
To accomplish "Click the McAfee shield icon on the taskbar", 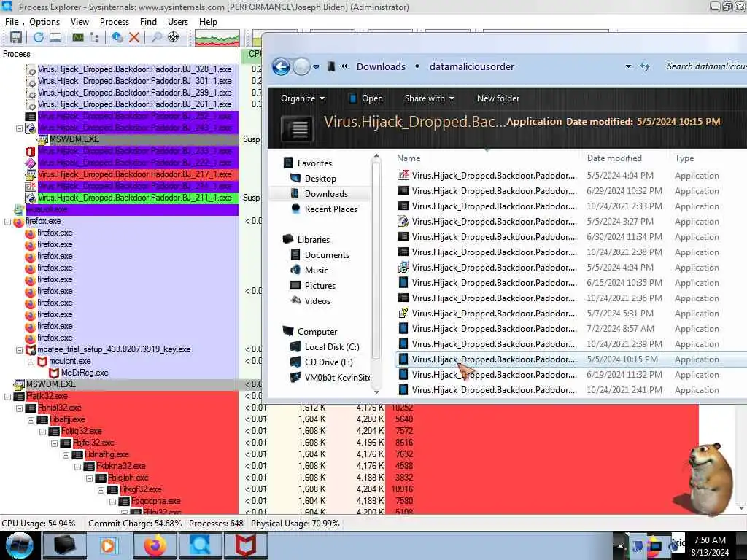I will pyautogui.click(x=245, y=545).
